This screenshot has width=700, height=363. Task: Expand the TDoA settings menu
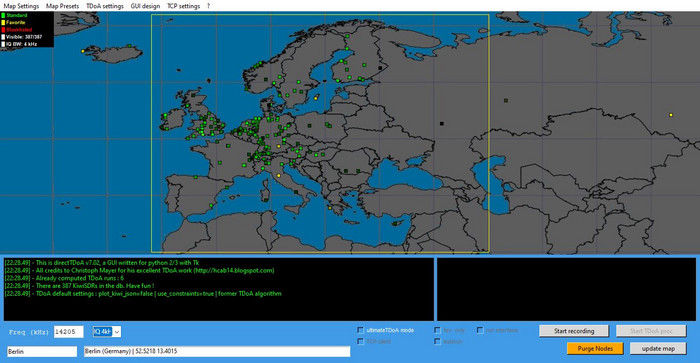tap(105, 6)
